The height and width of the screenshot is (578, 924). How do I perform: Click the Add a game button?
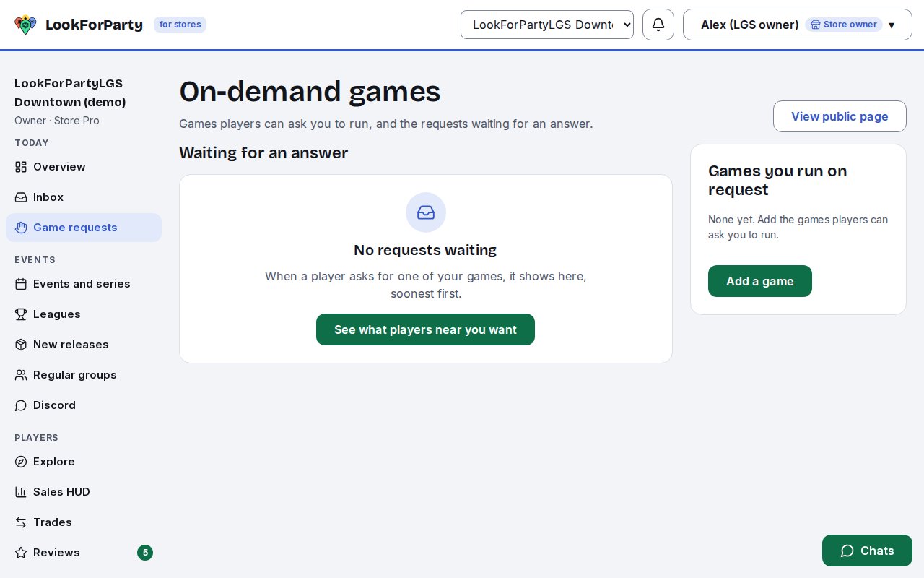click(760, 281)
